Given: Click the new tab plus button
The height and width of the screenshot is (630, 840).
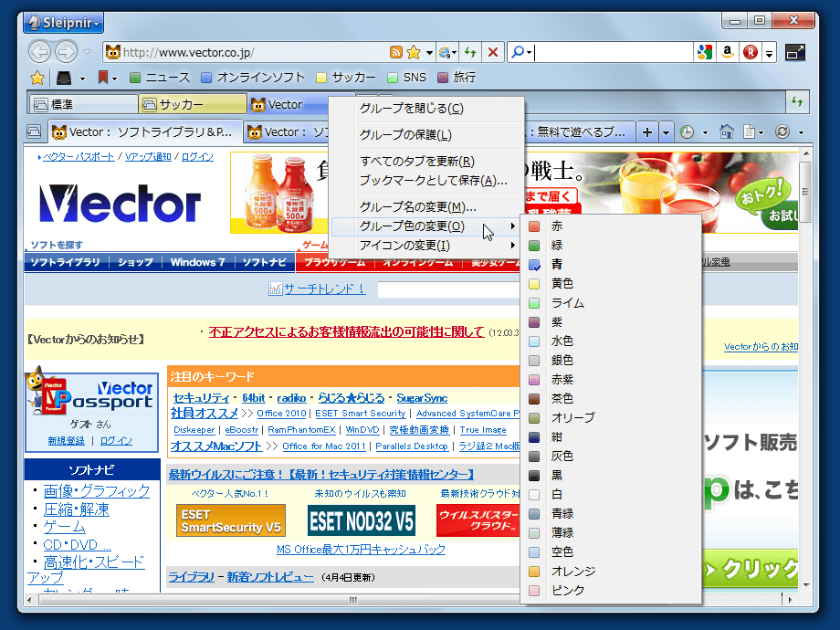Looking at the screenshot, I should click(647, 132).
